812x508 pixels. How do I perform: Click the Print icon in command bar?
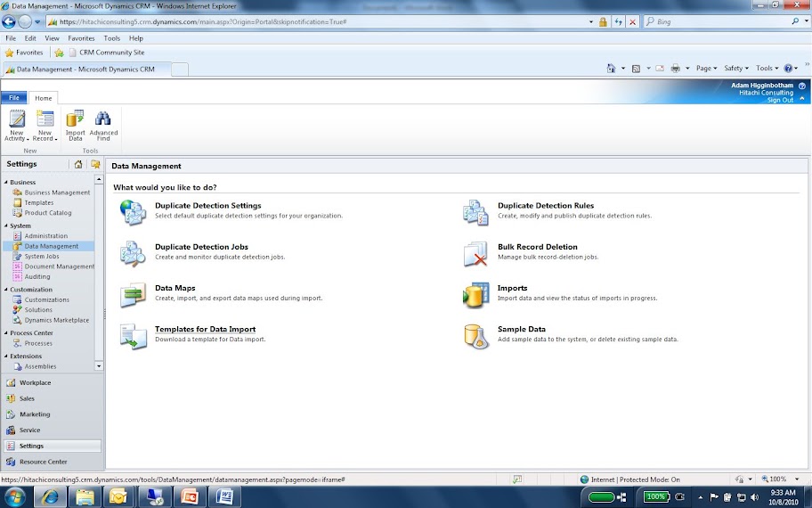point(675,69)
